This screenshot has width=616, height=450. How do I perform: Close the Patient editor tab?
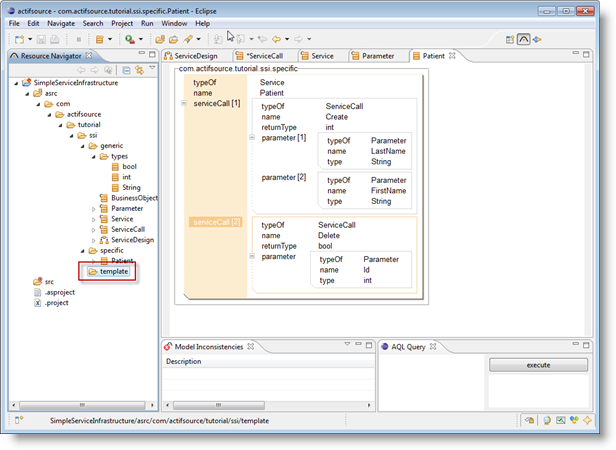pyautogui.click(x=452, y=56)
